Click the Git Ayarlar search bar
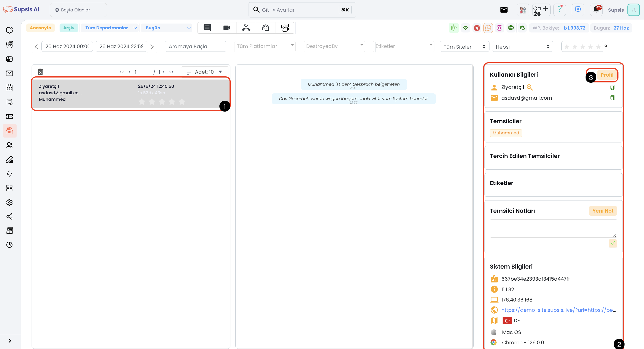Image resolution: width=644 pixels, height=349 pixels. (302, 10)
